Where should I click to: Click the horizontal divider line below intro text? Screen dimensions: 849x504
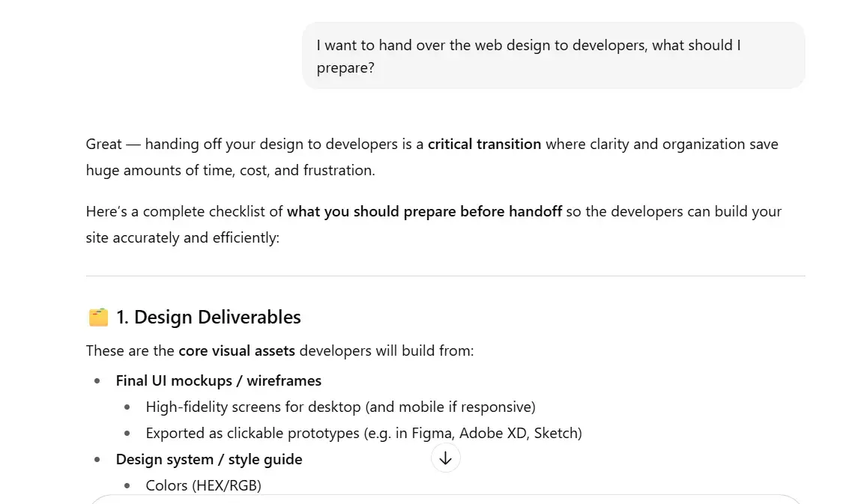tap(445, 276)
